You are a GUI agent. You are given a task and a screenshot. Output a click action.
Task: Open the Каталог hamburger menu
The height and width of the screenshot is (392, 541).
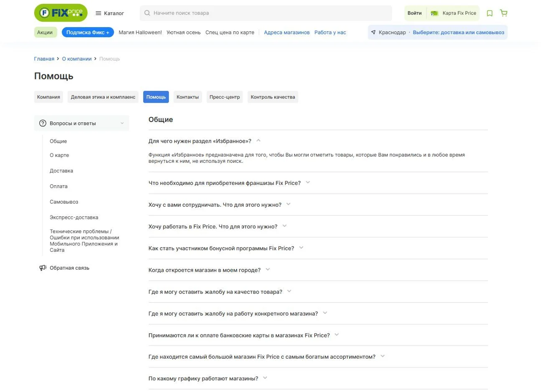click(x=110, y=13)
